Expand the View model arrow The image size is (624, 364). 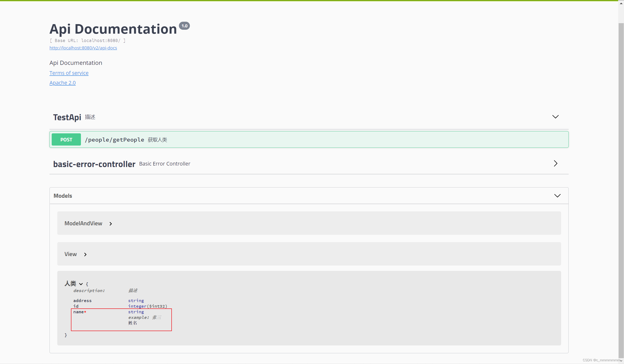[85, 254]
